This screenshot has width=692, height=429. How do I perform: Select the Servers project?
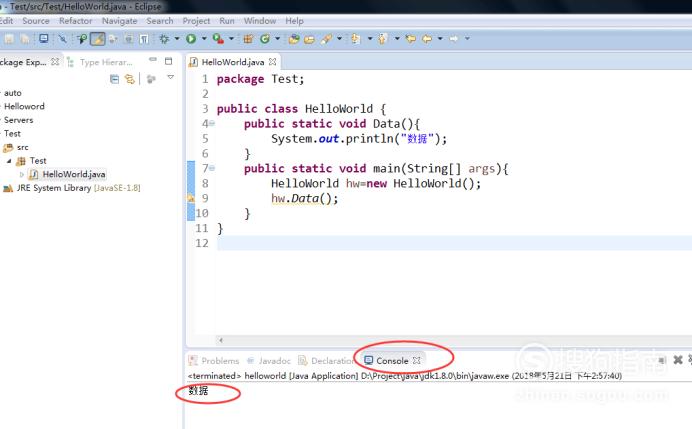tap(19, 120)
